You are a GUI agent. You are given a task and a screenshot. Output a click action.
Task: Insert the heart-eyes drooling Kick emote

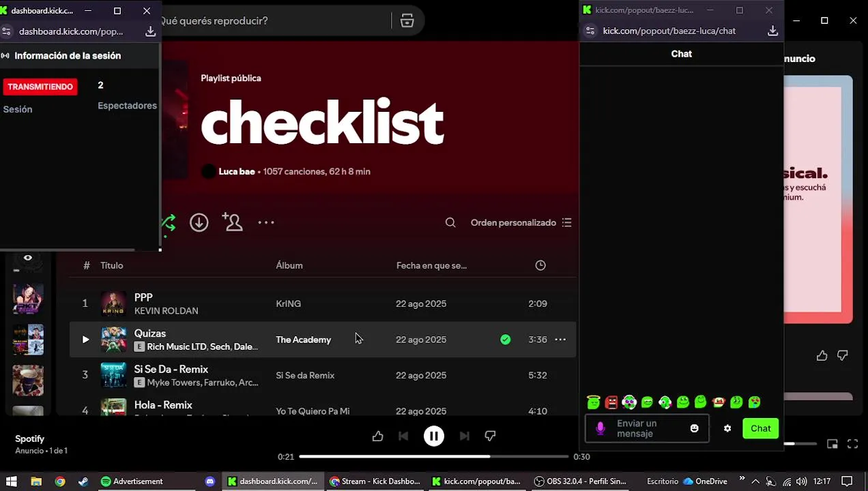coord(754,402)
